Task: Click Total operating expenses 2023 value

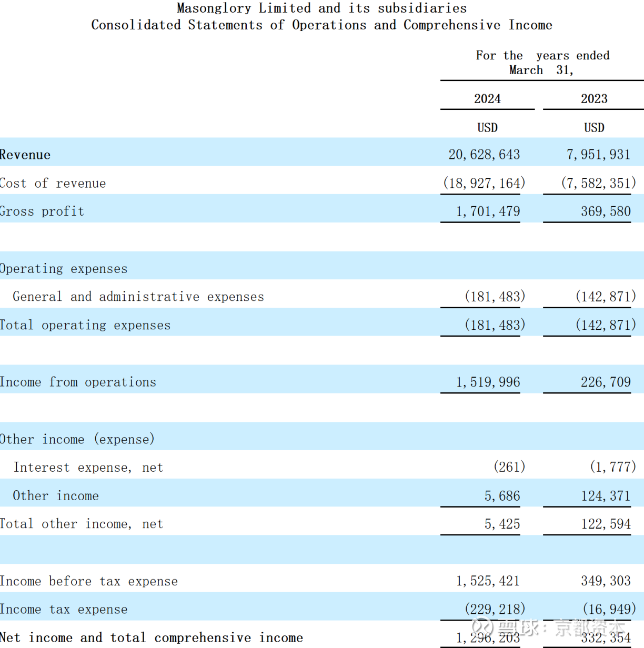Action: (606, 325)
